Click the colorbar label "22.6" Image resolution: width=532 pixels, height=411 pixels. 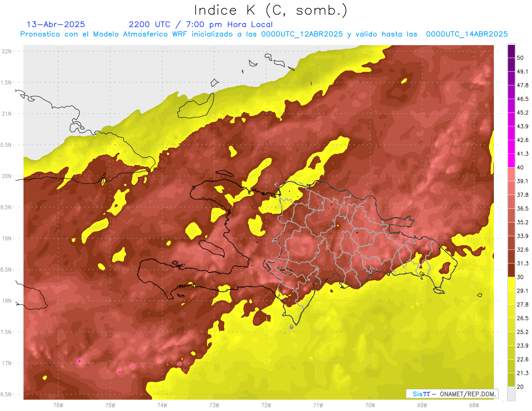coord(522,359)
